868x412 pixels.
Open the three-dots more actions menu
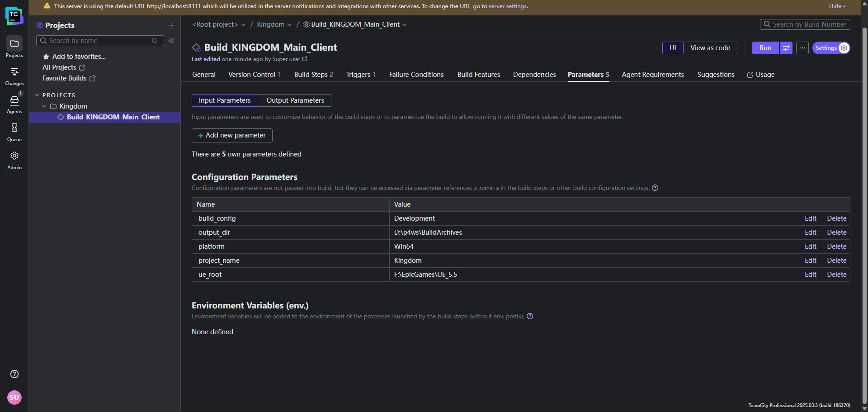coord(802,48)
